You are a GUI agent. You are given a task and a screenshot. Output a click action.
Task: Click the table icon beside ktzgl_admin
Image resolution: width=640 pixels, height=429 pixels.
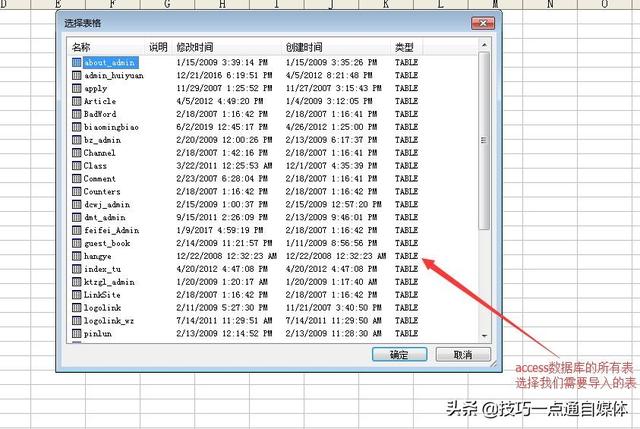(x=76, y=282)
